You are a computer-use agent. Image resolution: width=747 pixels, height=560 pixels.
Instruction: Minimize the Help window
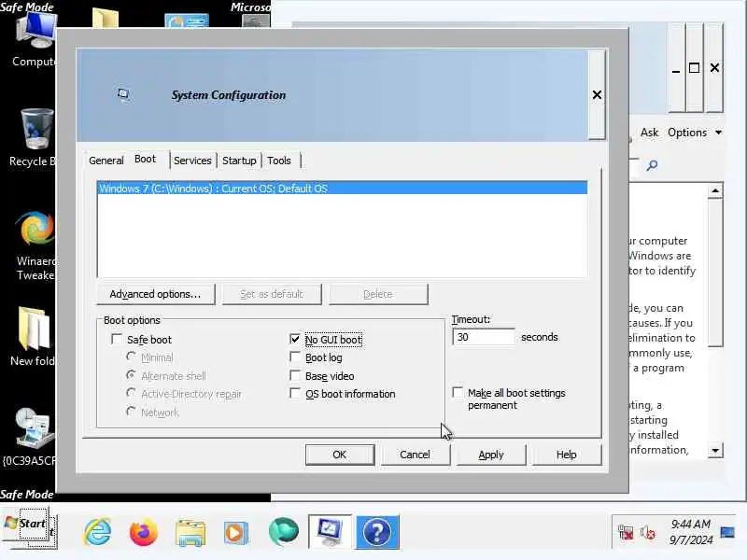coord(676,67)
